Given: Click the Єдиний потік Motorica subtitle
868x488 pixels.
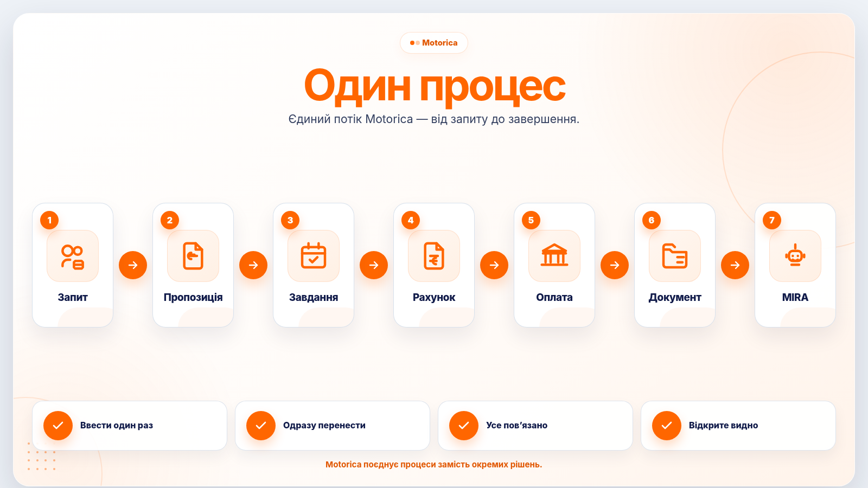Looking at the screenshot, I should pos(434,119).
